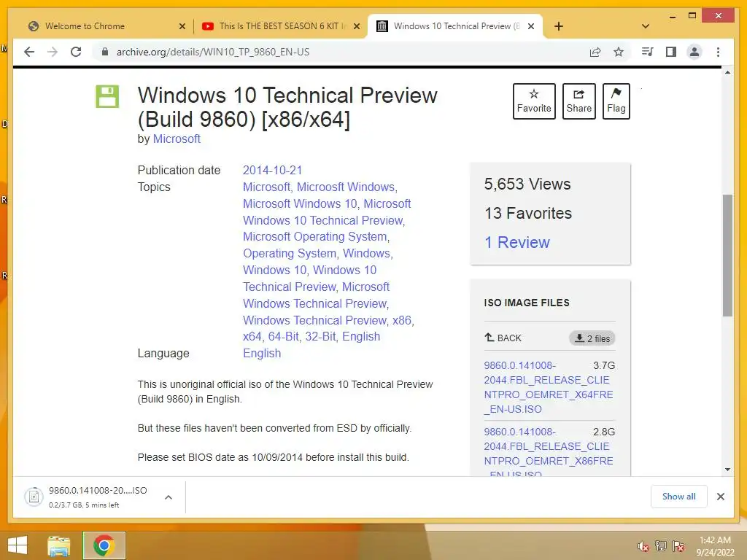Share this archive item

tap(578, 101)
